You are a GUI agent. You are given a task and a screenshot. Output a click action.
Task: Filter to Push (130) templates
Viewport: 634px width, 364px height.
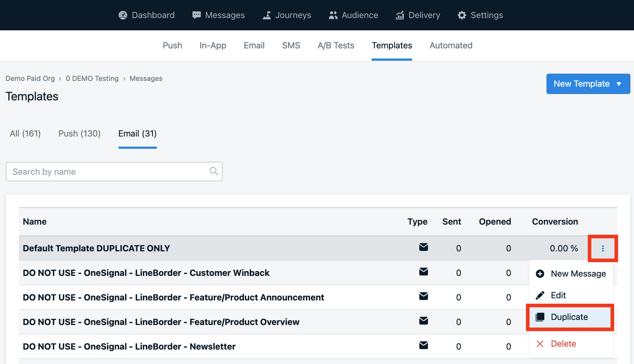[80, 134]
